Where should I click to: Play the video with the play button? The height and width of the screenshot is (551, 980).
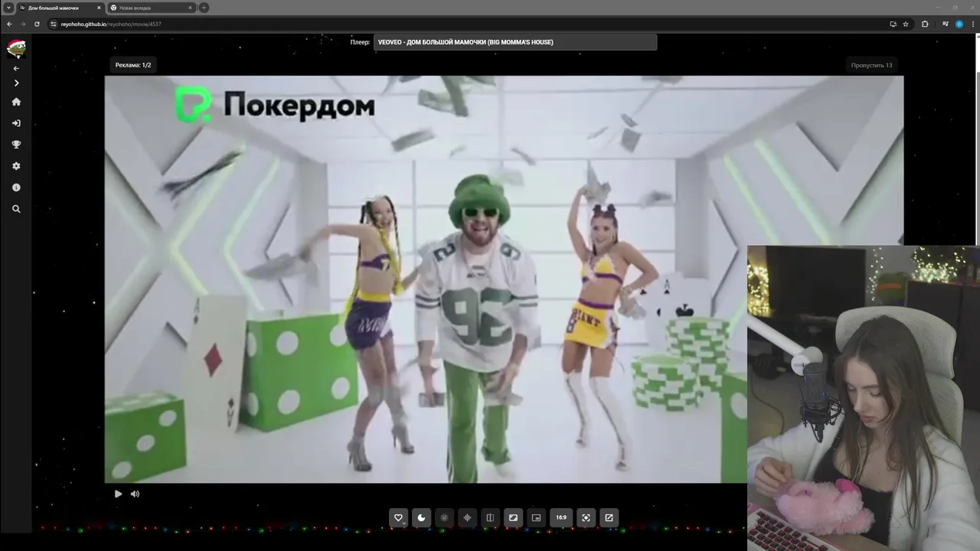pyautogui.click(x=118, y=494)
